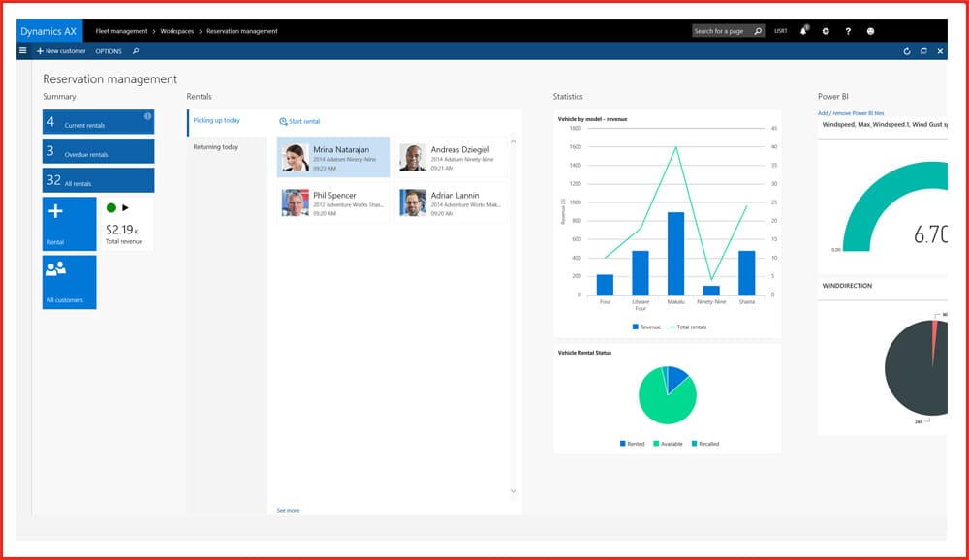Click the refresh page icon
Image resolution: width=969 pixels, height=560 pixels.
pos(907,51)
